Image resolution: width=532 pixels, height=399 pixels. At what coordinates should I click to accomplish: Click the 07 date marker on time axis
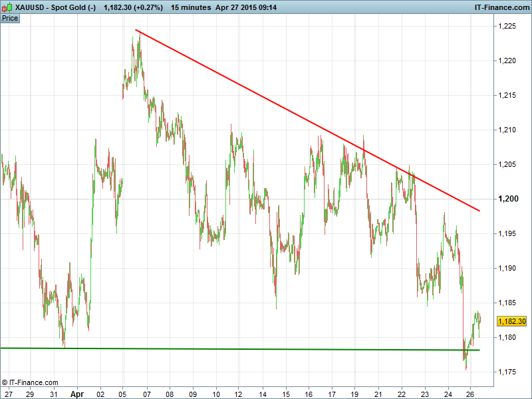click(147, 393)
